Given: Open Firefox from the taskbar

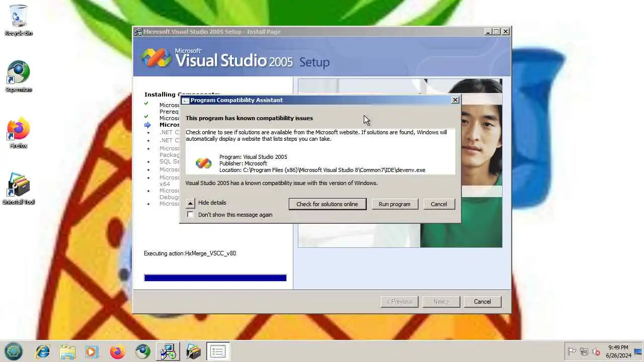Looking at the screenshot, I should point(117,351).
